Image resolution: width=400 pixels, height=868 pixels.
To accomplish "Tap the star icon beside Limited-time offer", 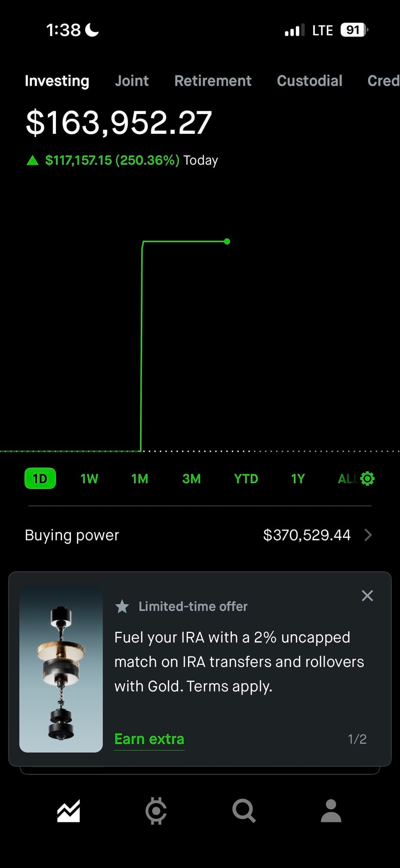I will 122,607.
